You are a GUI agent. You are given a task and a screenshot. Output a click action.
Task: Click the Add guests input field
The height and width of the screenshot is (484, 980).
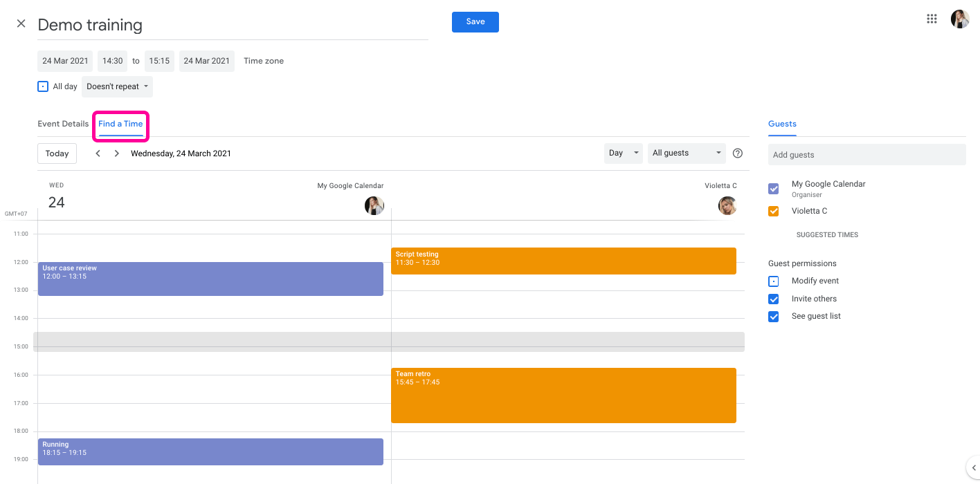(866, 155)
